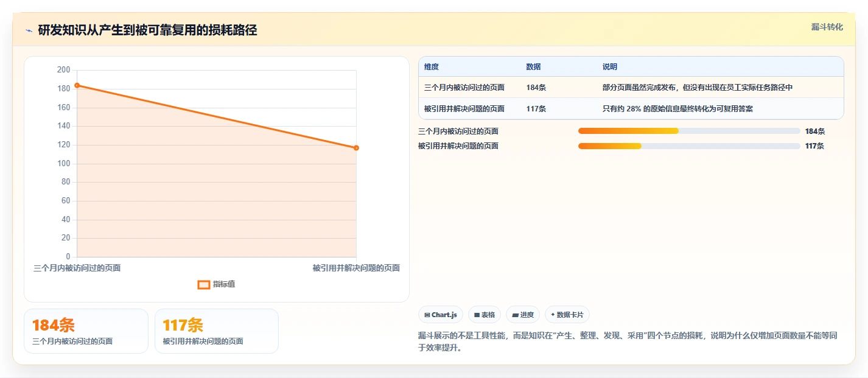The width and height of the screenshot is (868, 378).
Task: Click table cell 被引用并解决问题的页面
Action: coord(464,109)
